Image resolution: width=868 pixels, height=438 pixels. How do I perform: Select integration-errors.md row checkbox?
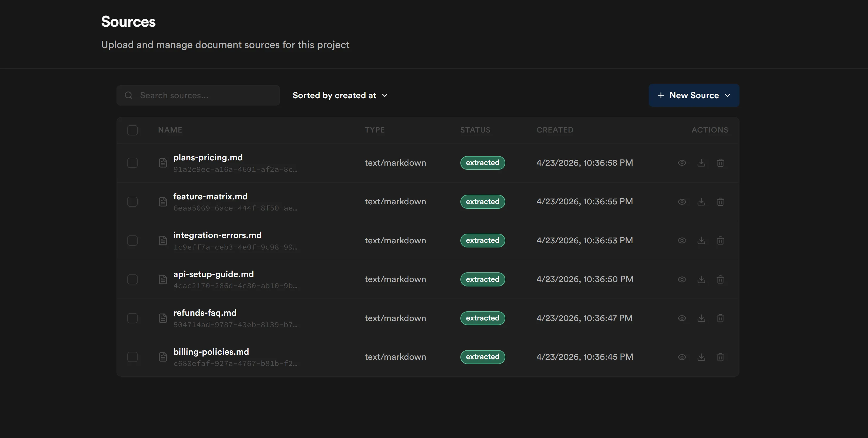pos(132,240)
